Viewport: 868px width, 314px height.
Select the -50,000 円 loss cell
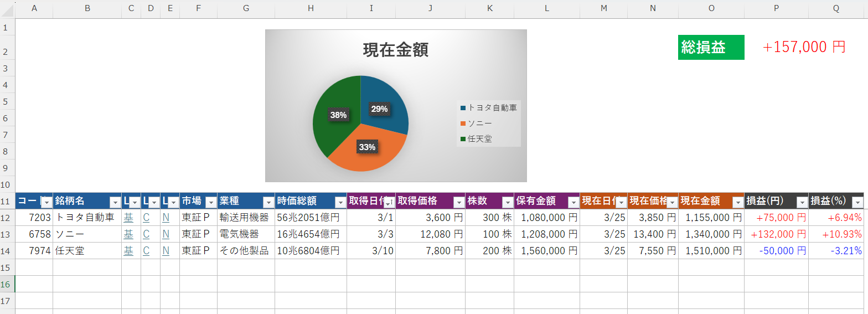pos(777,251)
